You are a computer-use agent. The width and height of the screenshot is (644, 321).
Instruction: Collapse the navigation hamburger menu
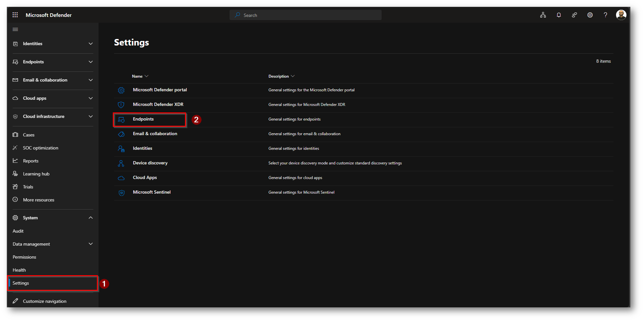15,30
